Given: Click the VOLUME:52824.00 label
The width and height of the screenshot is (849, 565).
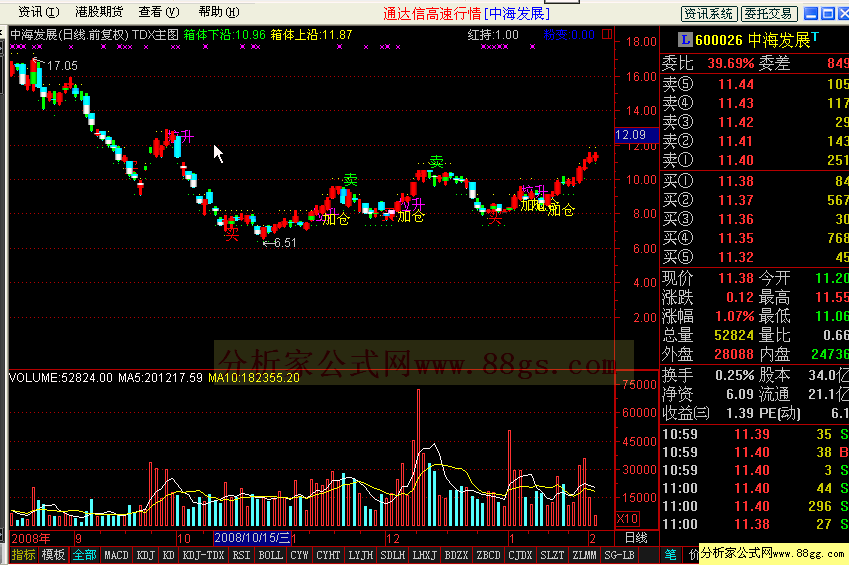Looking at the screenshot, I should click(61, 378).
